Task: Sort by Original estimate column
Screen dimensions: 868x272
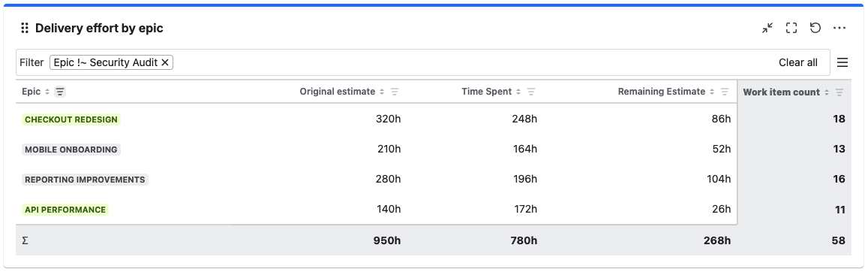Action: coord(381,92)
